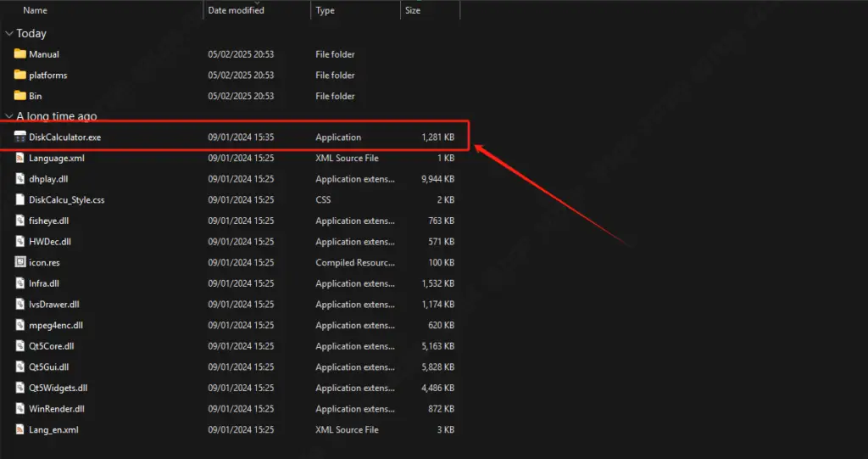
Task: Select the WinRender.dll file name
Action: [57, 409]
